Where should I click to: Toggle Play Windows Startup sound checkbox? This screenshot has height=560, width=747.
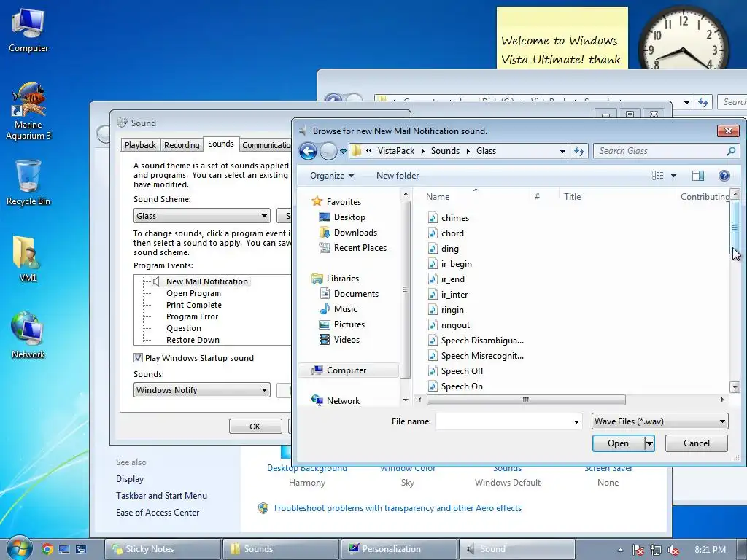tap(138, 357)
